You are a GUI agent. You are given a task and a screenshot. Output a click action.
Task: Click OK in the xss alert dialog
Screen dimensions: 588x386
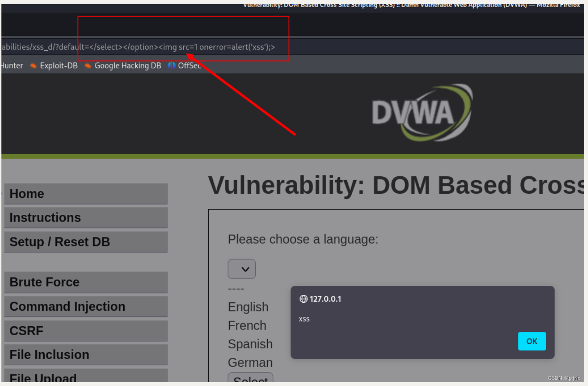(x=532, y=341)
